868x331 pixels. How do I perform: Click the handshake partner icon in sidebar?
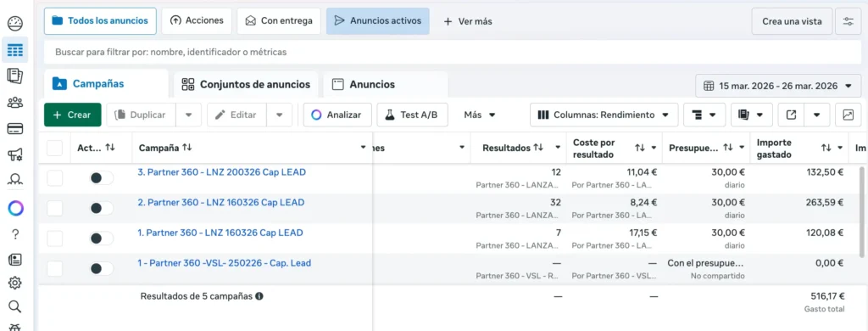pos(15,179)
